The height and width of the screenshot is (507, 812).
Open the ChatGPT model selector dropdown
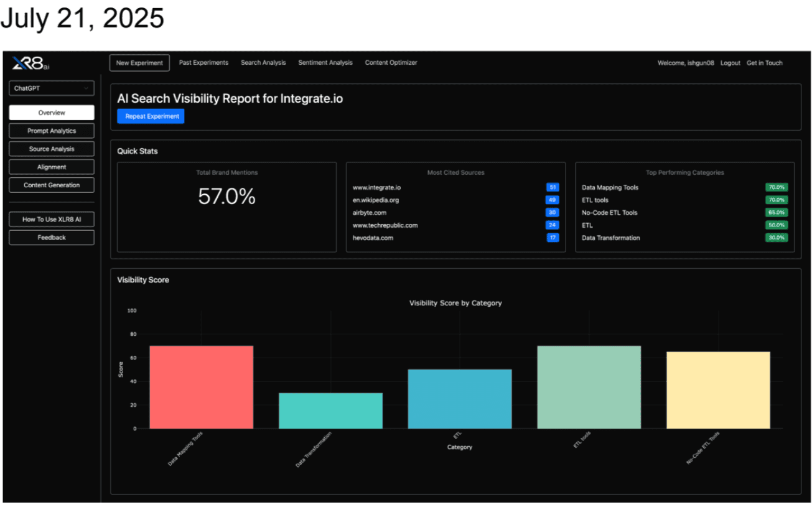click(x=51, y=88)
